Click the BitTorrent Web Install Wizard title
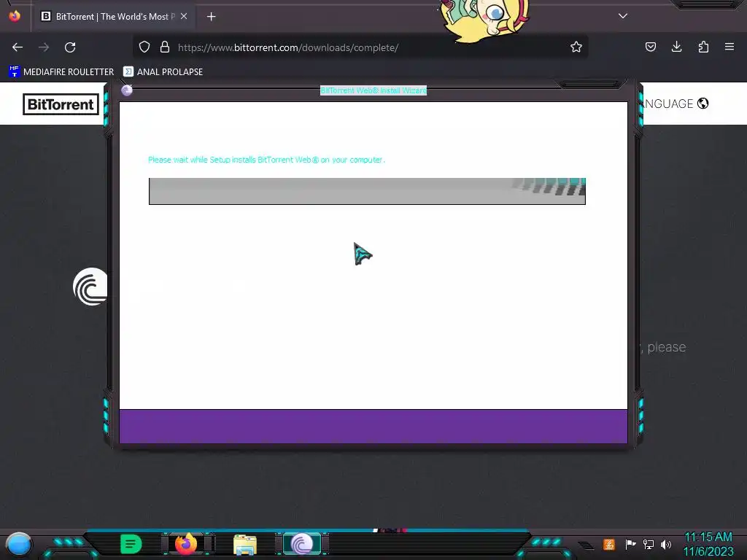This screenshot has width=747, height=560. pyautogui.click(x=373, y=90)
